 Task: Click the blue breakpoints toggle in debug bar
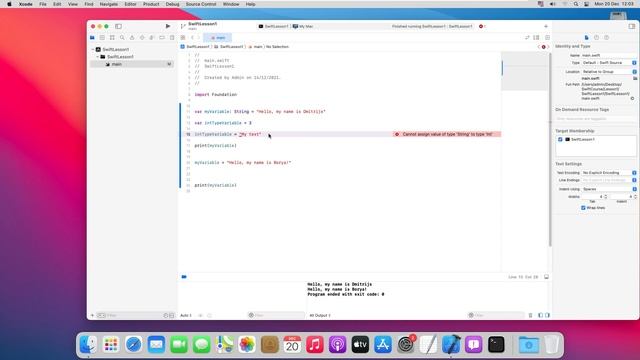tap(184, 277)
